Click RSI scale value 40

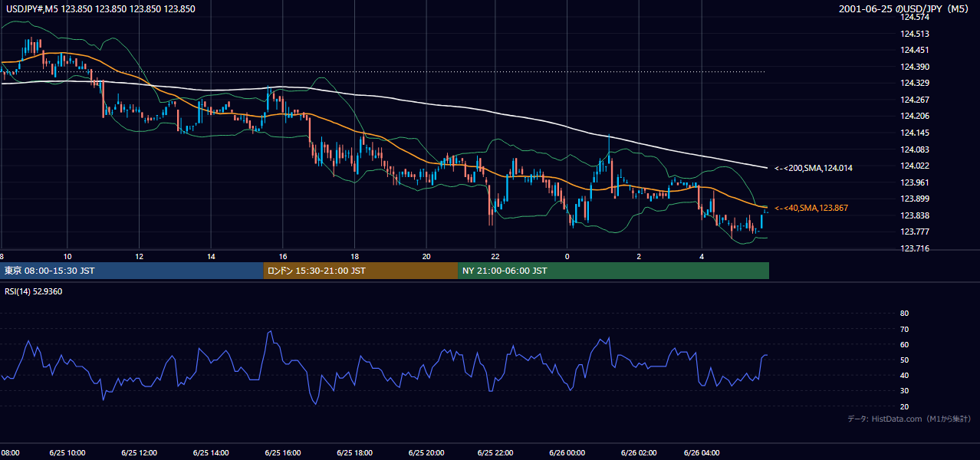pos(904,376)
